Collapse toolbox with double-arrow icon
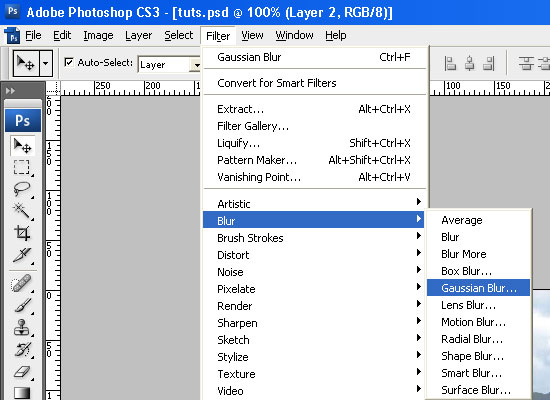 pyautogui.click(x=11, y=91)
